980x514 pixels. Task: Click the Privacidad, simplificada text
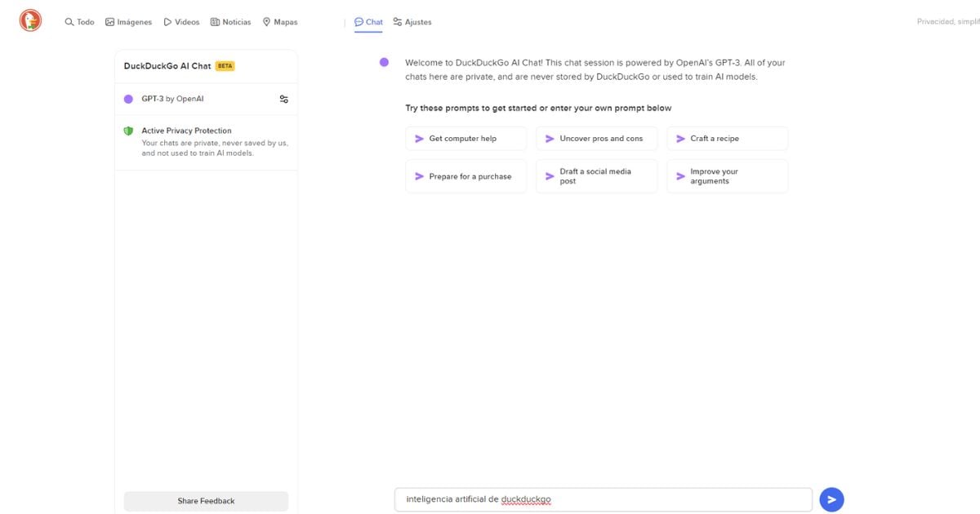(948, 22)
